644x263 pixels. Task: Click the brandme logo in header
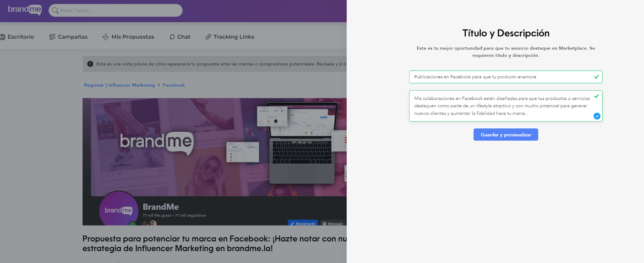25,10
